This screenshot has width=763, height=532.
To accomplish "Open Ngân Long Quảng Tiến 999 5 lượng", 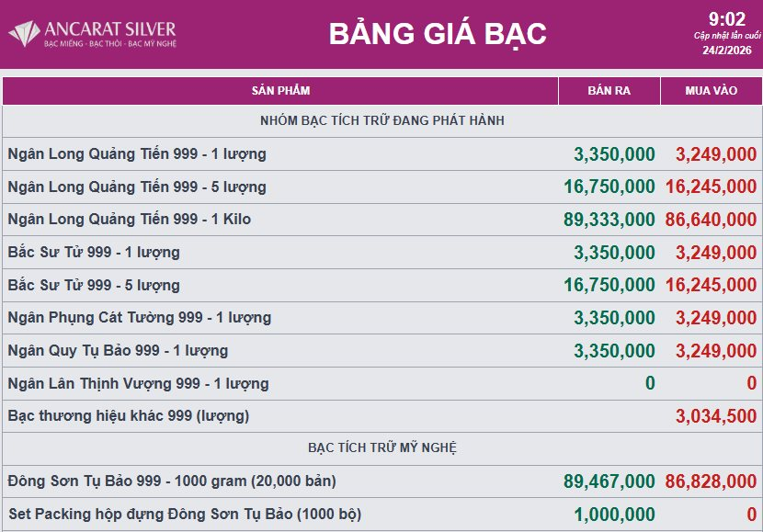I will coord(137,187).
